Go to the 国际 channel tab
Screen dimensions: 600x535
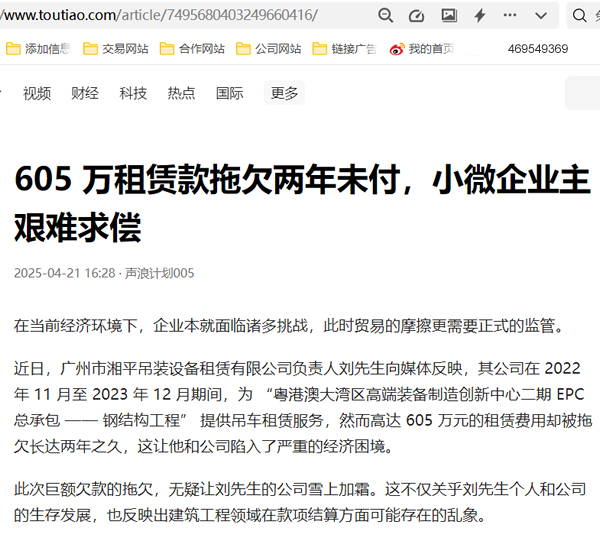(230, 93)
